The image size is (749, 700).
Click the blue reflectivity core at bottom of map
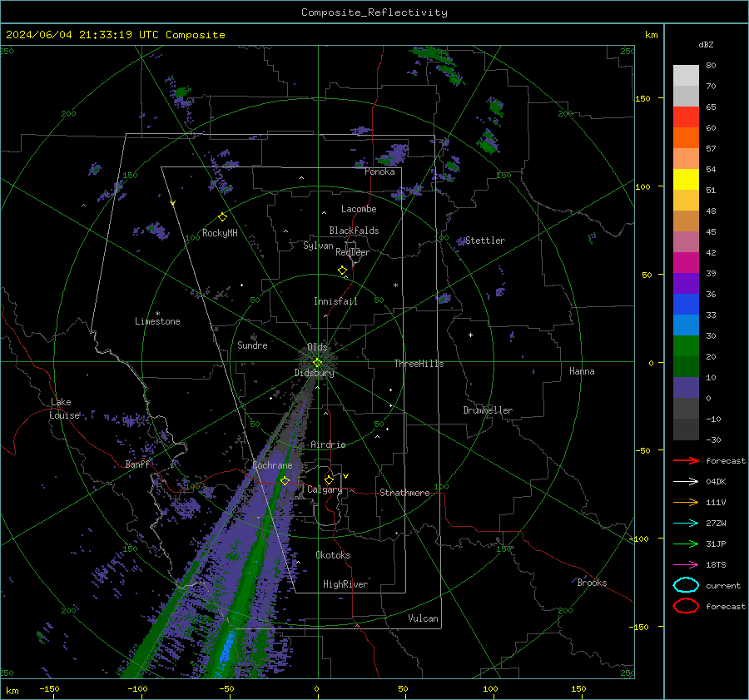coord(227,650)
